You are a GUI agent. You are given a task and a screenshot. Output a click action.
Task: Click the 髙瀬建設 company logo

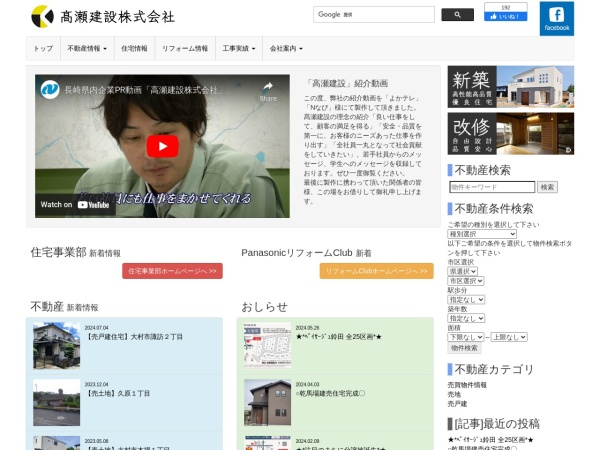(103, 16)
